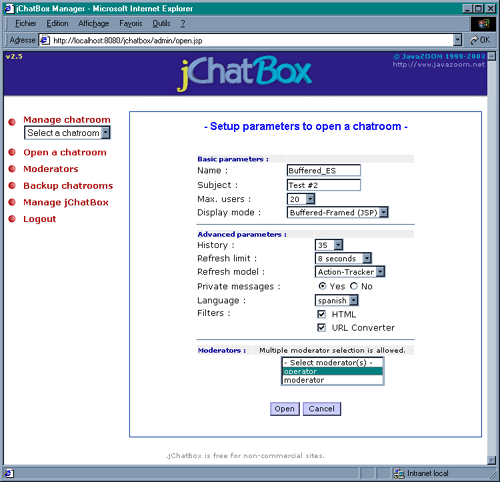
Task: Click '- Select moderator(s) -' list entry
Action: click(x=333, y=363)
